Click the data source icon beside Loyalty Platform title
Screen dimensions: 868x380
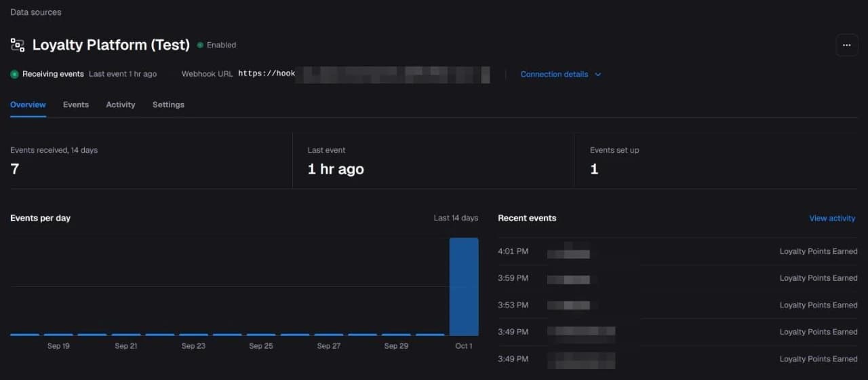pyautogui.click(x=18, y=45)
